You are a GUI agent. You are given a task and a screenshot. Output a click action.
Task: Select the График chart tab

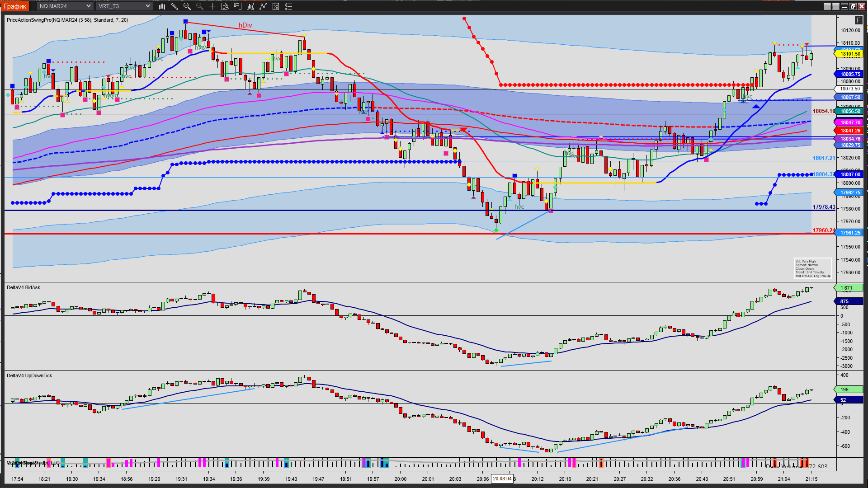point(15,6)
